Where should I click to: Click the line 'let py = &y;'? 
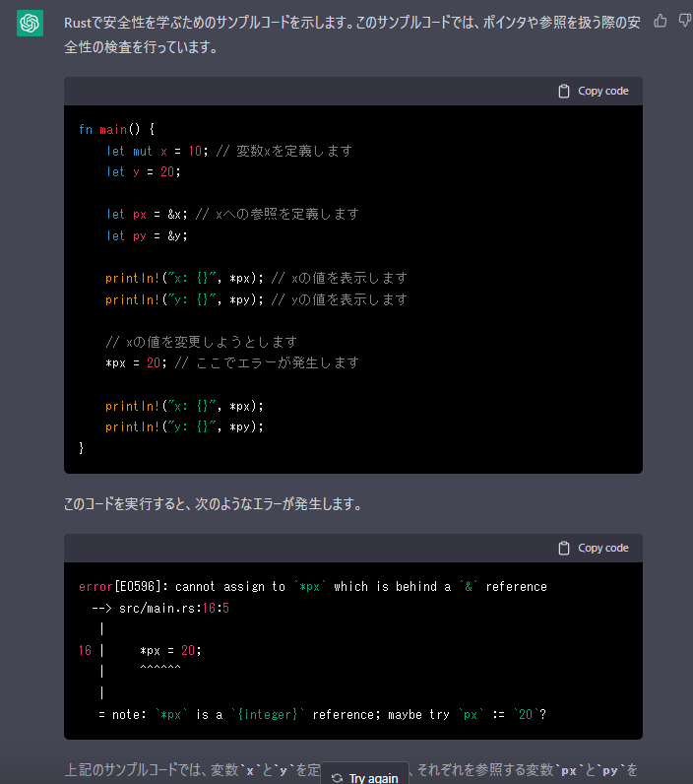click(x=147, y=236)
